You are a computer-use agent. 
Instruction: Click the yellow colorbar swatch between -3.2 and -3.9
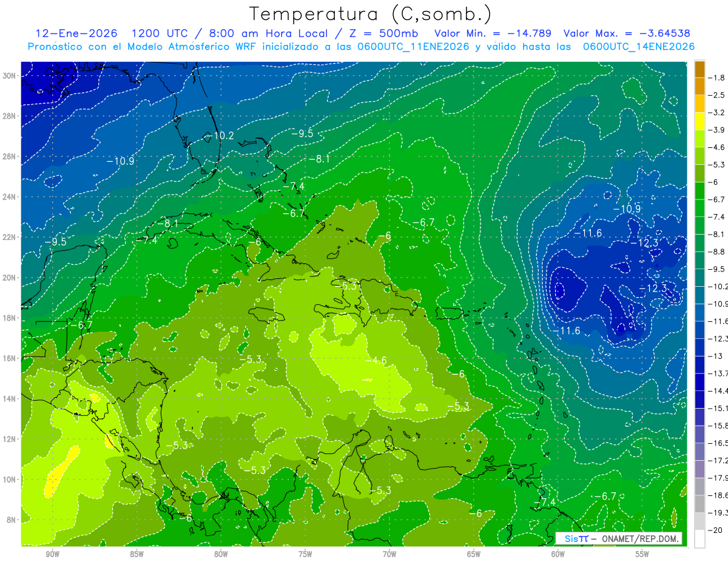coord(699,121)
